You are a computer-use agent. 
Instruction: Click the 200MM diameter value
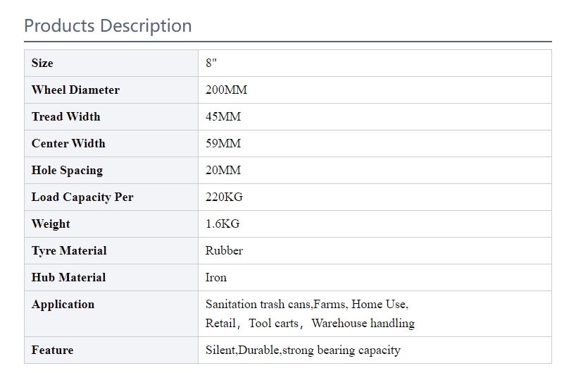(x=227, y=90)
